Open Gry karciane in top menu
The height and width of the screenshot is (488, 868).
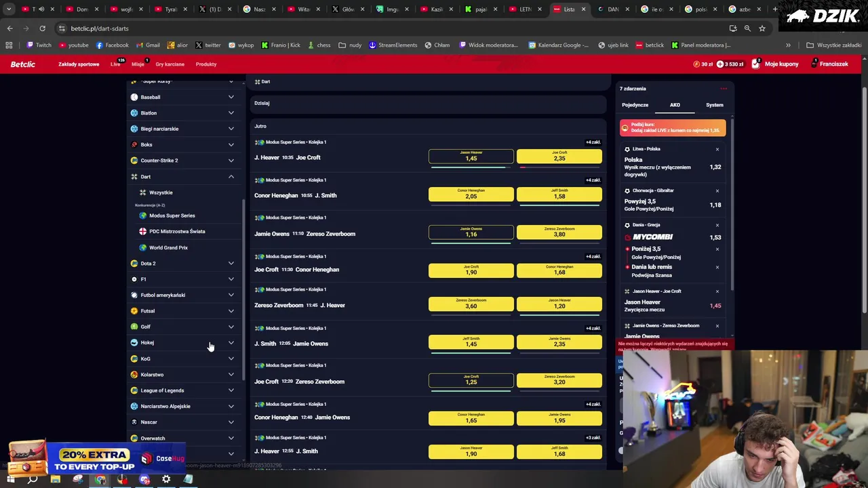pos(170,64)
